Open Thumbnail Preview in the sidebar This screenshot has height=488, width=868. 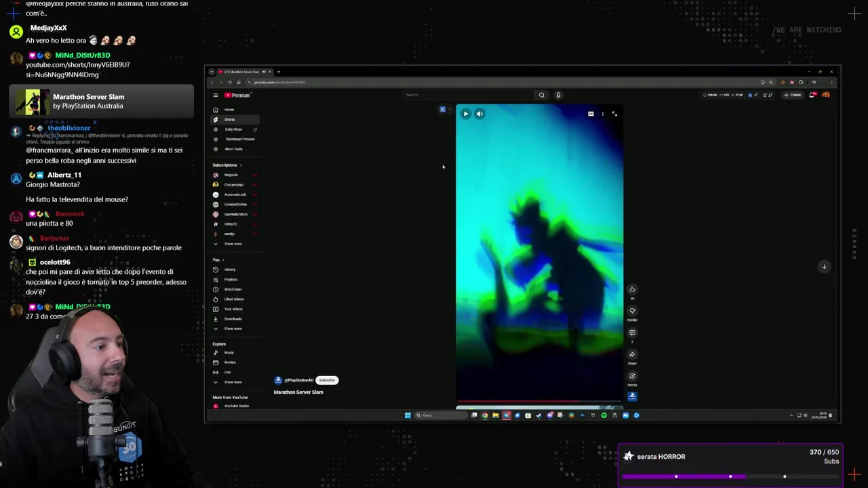click(x=234, y=139)
